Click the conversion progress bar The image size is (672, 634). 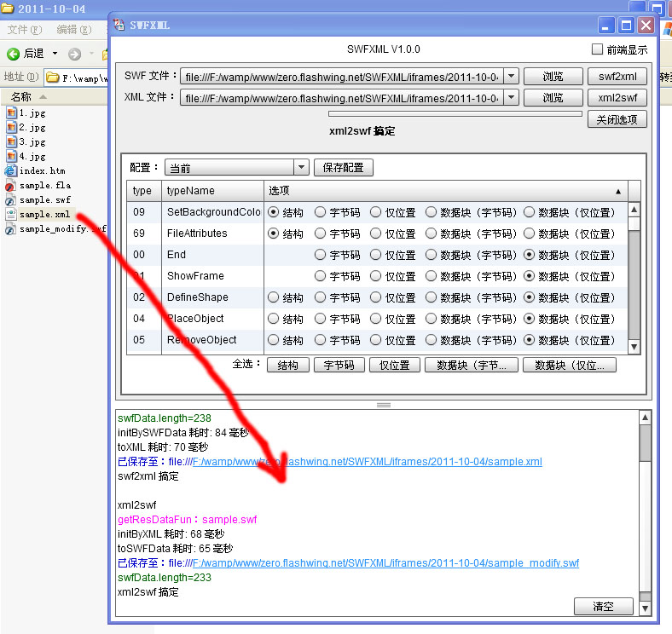(455, 114)
